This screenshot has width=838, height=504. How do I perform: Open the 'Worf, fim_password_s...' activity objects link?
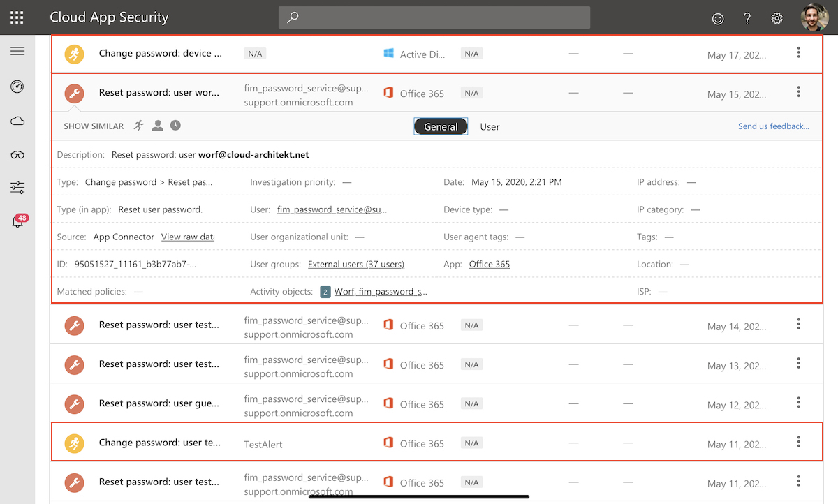(381, 292)
